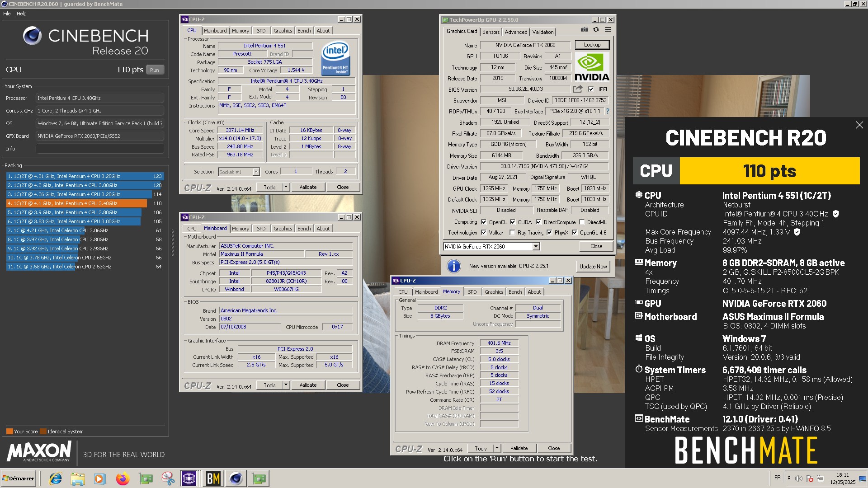Viewport: 868px width, 488px height.
Task: Select SPD tab in the top CPU-Z window
Action: [x=261, y=31]
